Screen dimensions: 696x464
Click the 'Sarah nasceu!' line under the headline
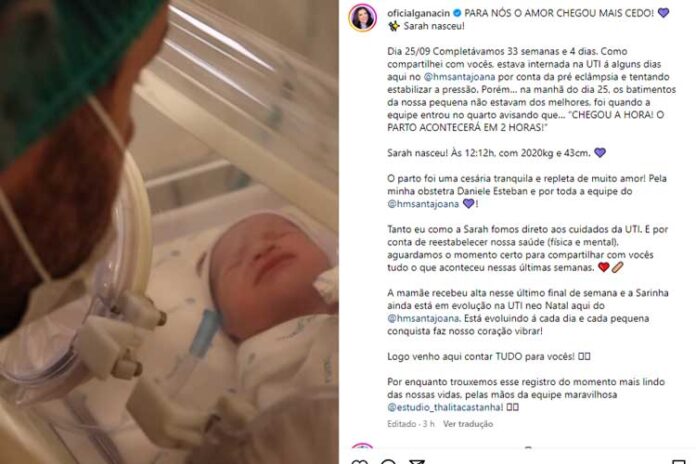[x=434, y=26]
